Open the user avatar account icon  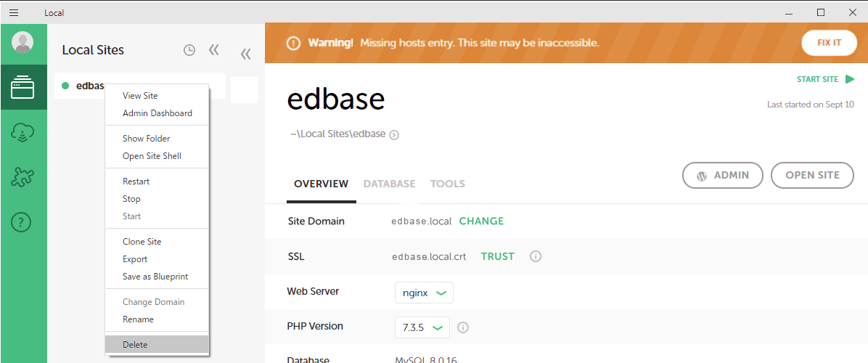click(x=22, y=42)
